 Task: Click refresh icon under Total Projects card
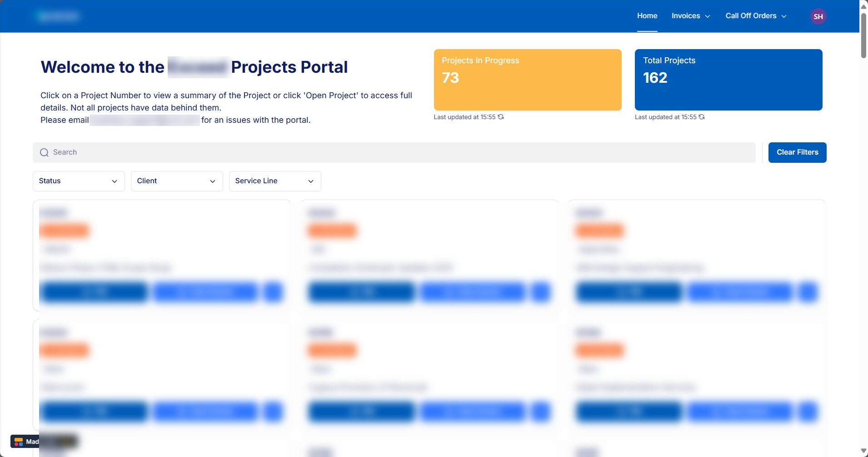point(702,117)
